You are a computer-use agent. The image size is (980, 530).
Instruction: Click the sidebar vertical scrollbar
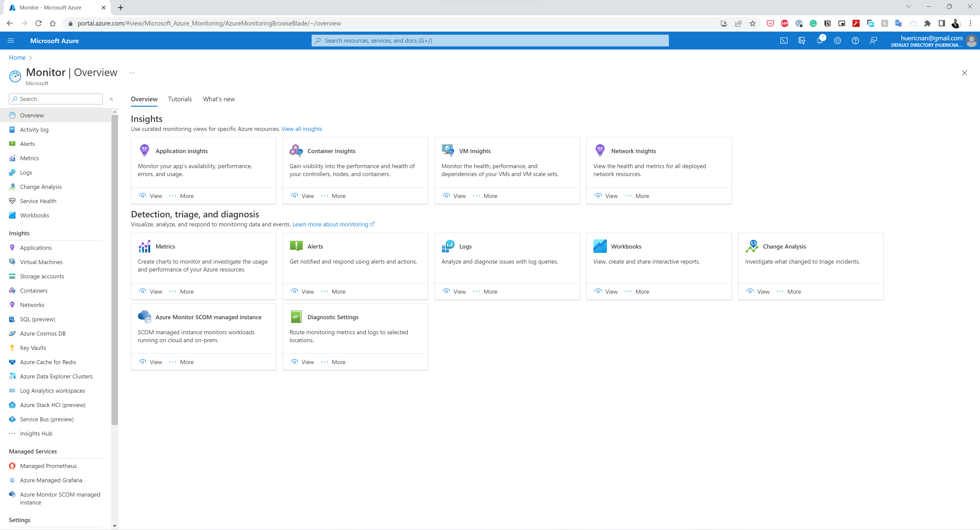click(115, 266)
